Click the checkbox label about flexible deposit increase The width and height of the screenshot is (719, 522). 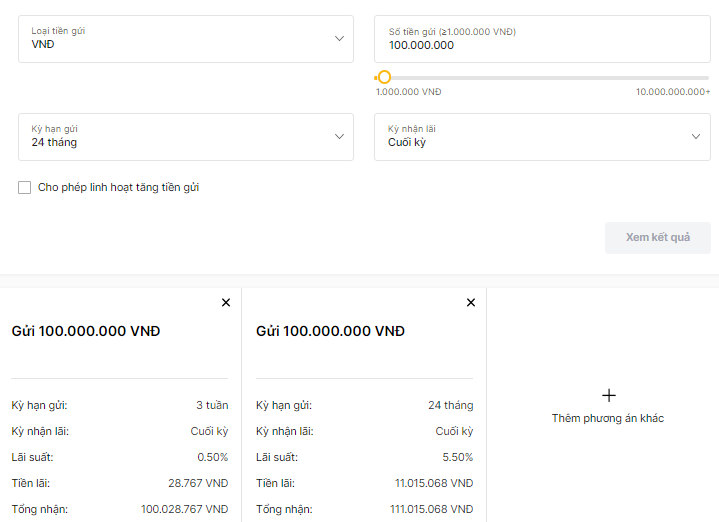tap(118, 188)
